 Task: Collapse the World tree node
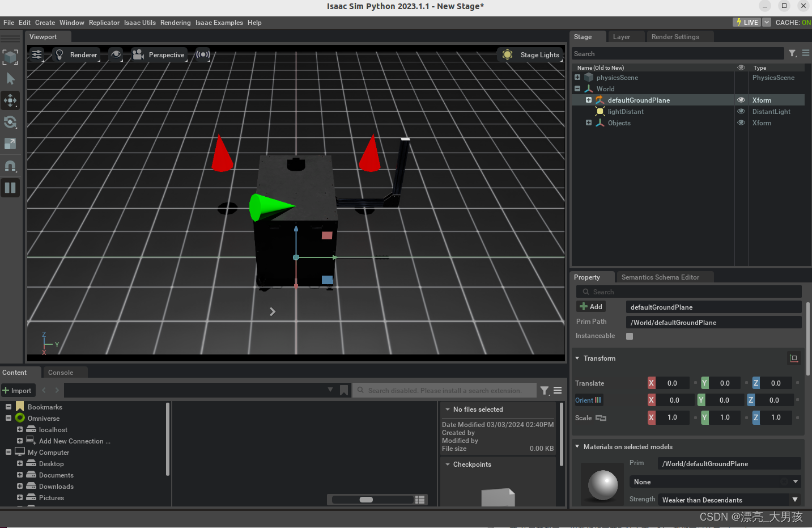(577, 88)
